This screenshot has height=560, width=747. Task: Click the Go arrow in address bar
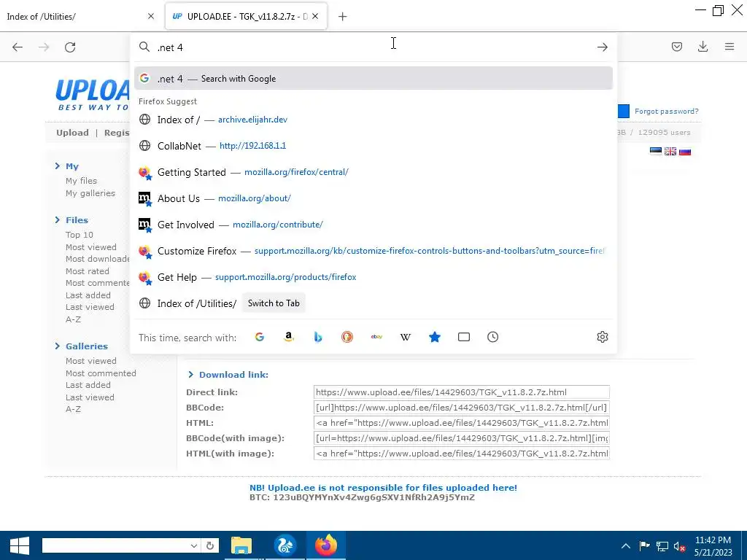[x=602, y=47]
